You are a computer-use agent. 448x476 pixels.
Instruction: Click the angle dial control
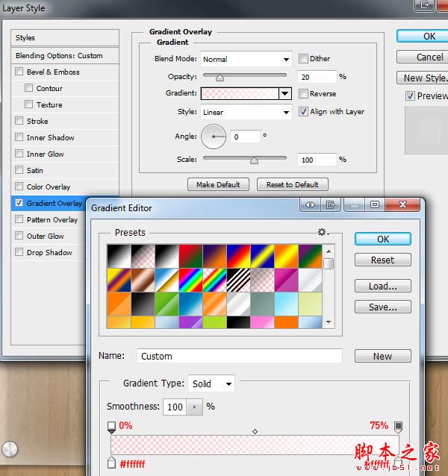pos(214,137)
